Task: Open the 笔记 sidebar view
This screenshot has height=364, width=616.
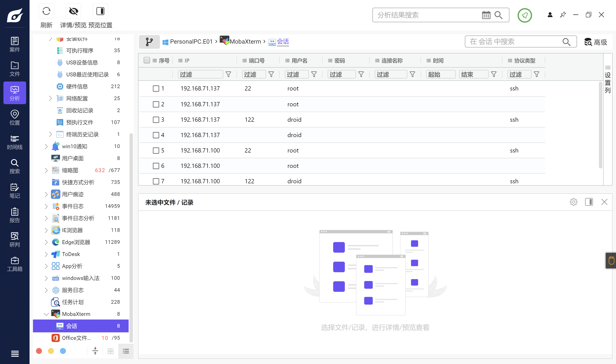Action: point(15,191)
